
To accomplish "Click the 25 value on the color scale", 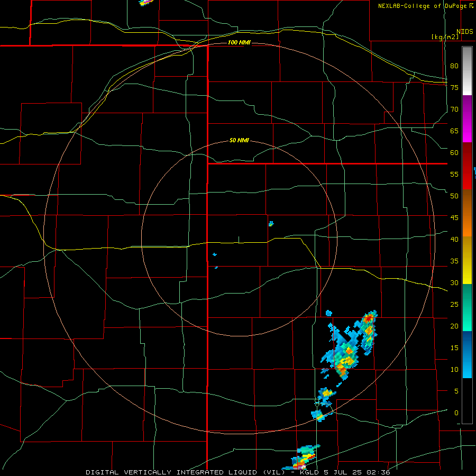I will click(x=454, y=305).
